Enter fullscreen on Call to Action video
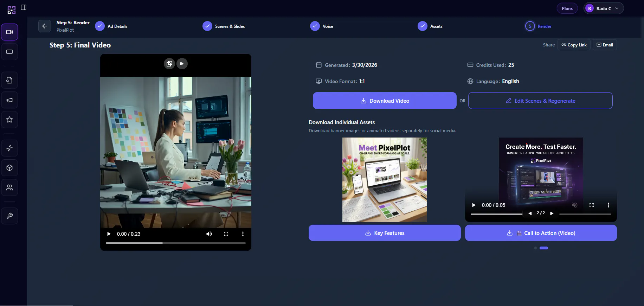The image size is (644, 306). 592,205
